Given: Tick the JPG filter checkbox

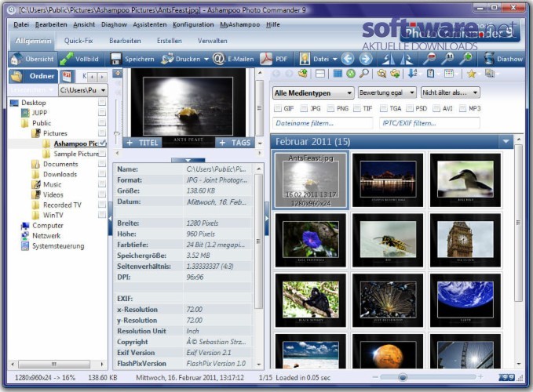Looking at the screenshot, I should pos(304,108).
